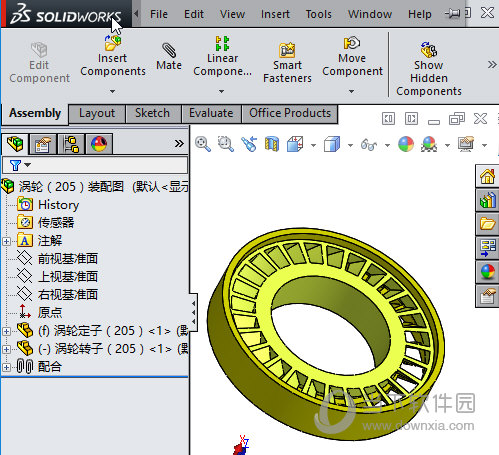Switch to Office Products tab
The width and height of the screenshot is (499, 455).
click(x=290, y=113)
